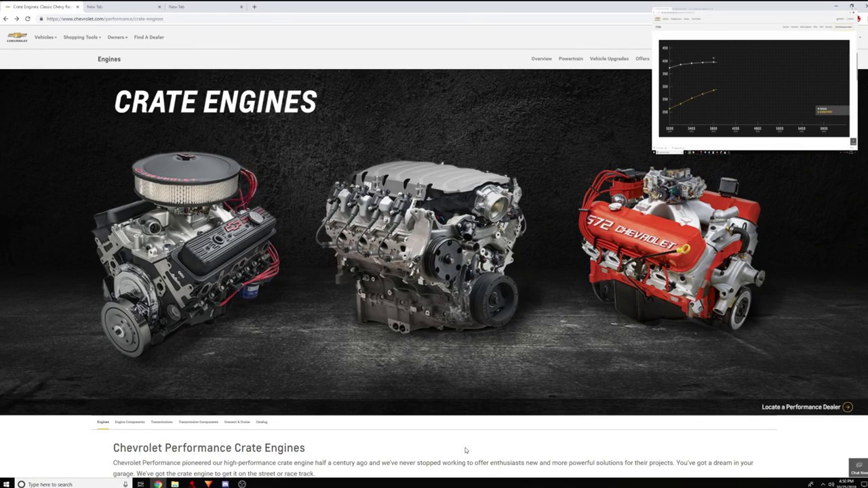Viewport: 868px width, 488px height.
Task: Click the orange triangle app in taskbar
Action: (208, 484)
